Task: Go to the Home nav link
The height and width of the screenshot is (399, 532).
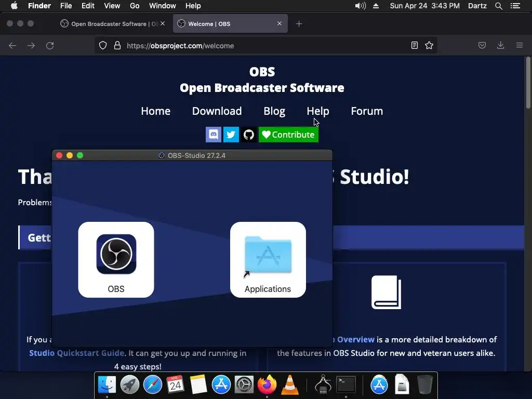Action: point(156,111)
